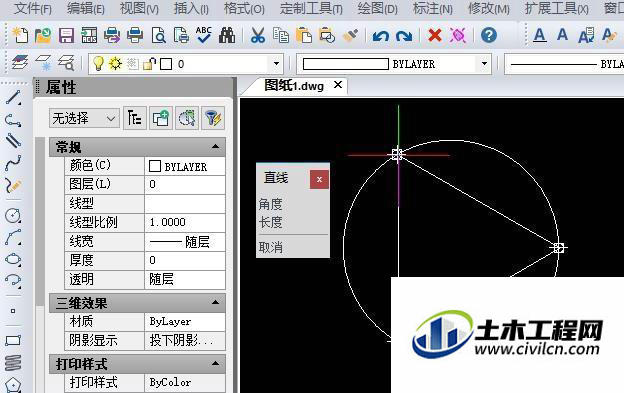This screenshot has height=393, width=624.
Task: Close the 图纸1.dwg tab
Action: click(338, 85)
